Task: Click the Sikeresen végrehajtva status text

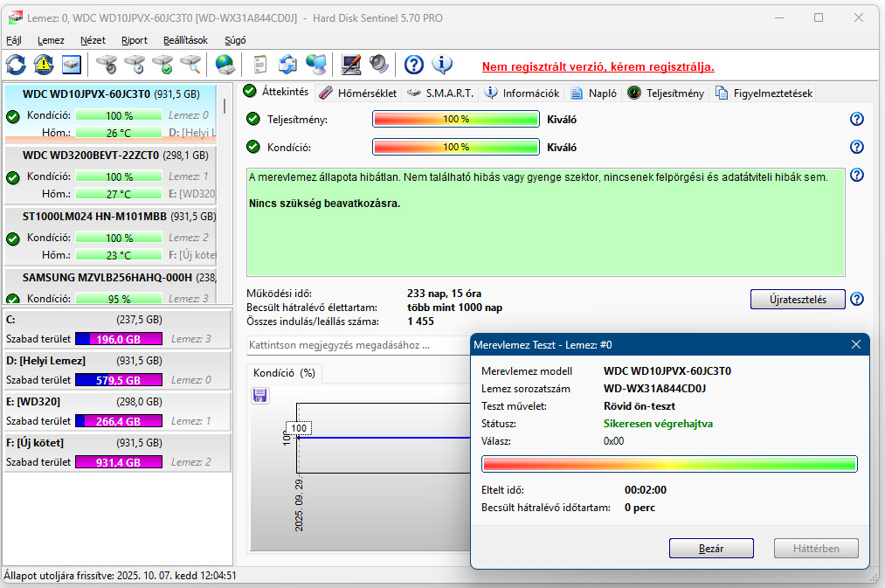Action: [658, 424]
